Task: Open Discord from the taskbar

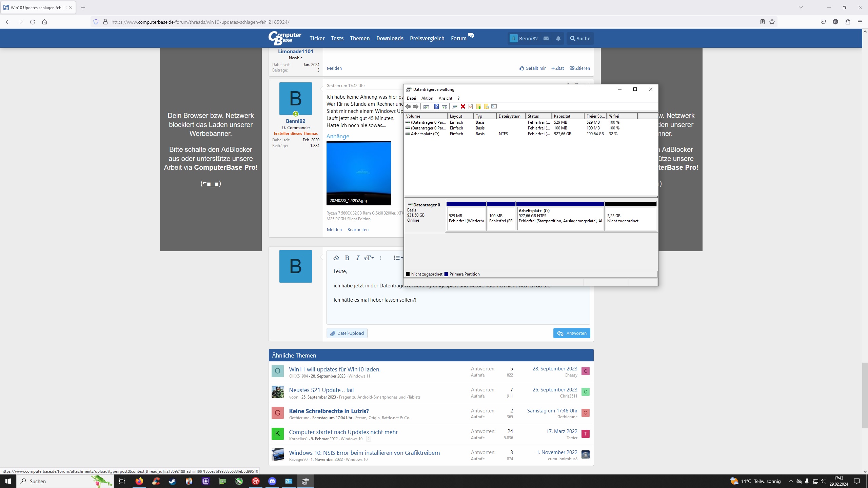Action: 272,481
